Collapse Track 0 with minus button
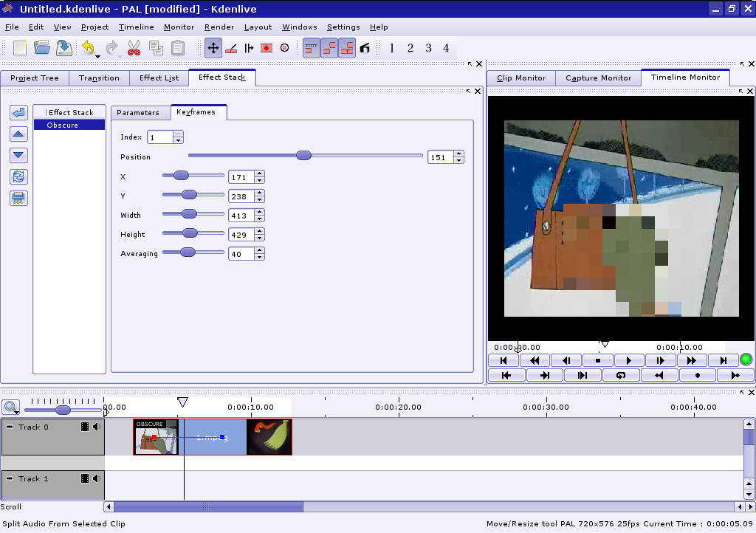 click(10, 427)
